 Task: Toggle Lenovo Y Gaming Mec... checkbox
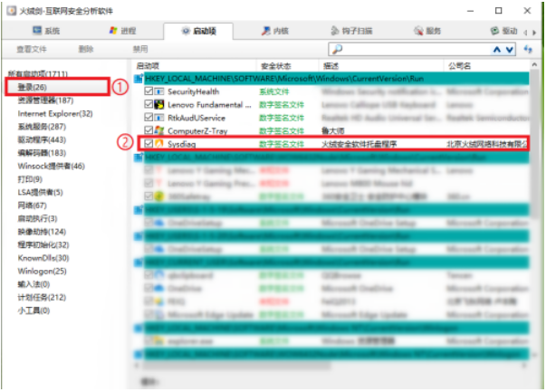click(148, 170)
